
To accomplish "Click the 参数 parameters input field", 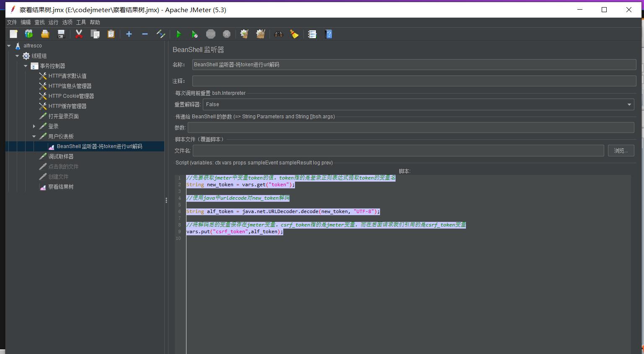I will coord(411,128).
